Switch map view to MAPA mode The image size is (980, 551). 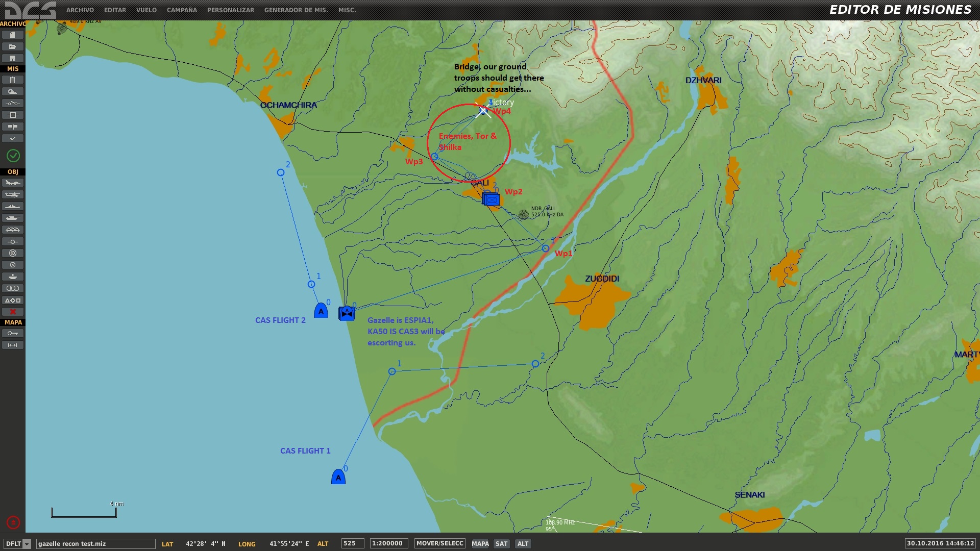480,544
